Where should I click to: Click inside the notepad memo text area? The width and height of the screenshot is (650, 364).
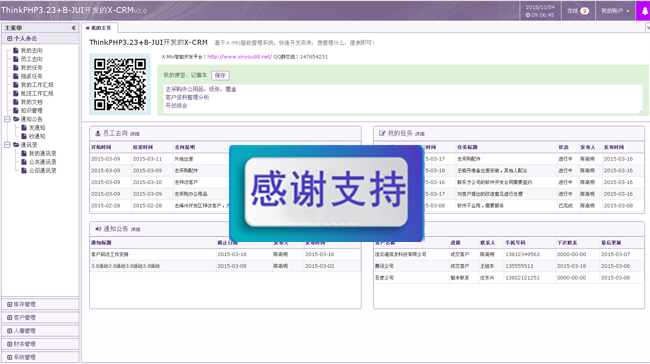tap(403, 99)
